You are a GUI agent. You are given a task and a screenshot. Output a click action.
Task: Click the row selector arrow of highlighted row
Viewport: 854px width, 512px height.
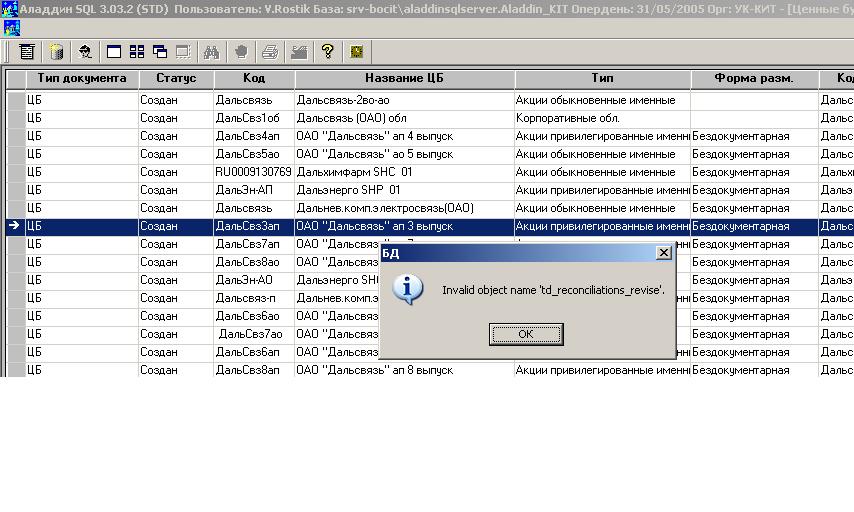15,226
